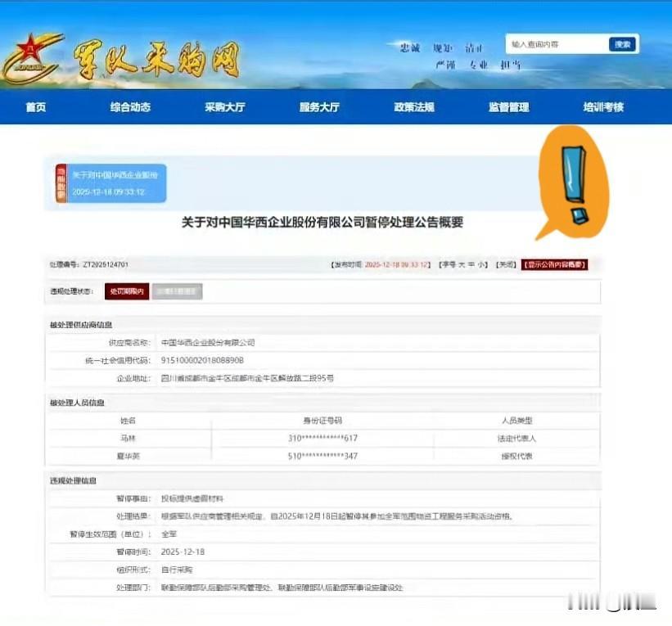Open the 首页 navigation tab
The width and height of the screenshot is (672, 626).
[x=35, y=107]
